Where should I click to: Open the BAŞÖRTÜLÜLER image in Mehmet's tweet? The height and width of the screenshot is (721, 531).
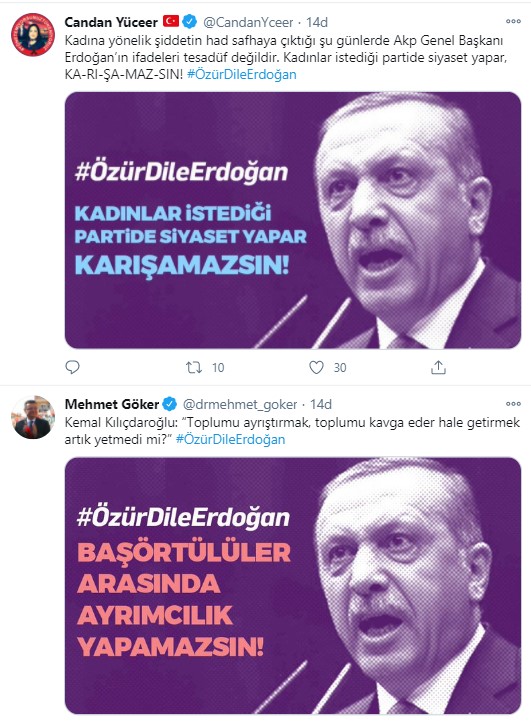293,586
